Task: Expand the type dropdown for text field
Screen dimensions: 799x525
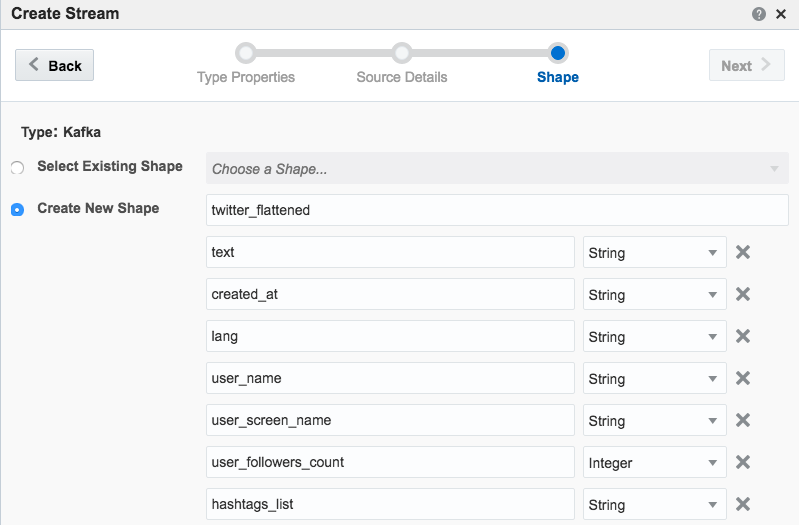Action: coord(654,253)
